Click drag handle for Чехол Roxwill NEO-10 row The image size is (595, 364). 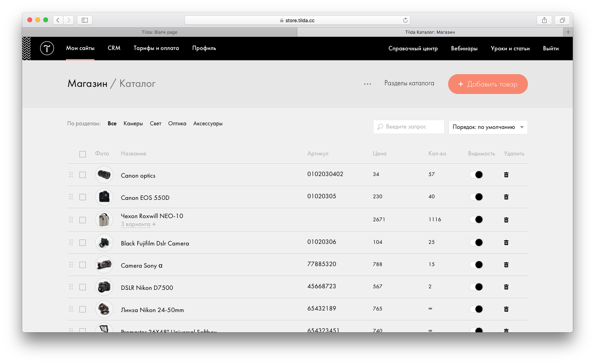point(71,220)
